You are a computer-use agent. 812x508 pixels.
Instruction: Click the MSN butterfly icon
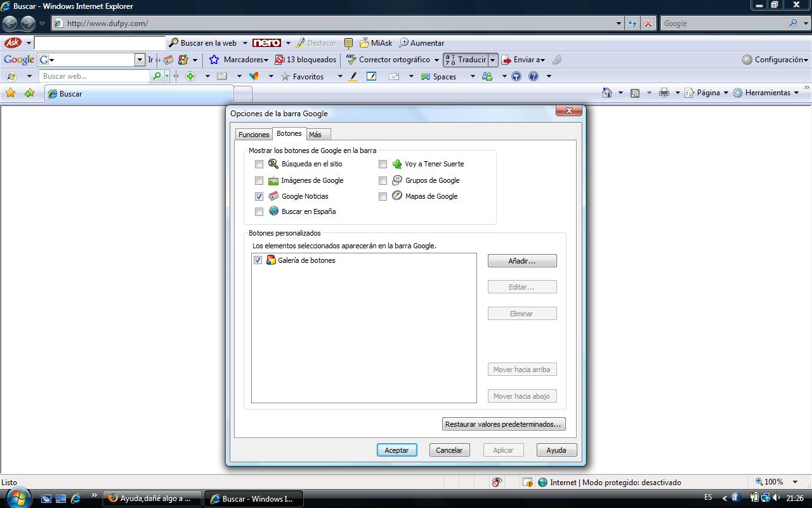(x=254, y=76)
